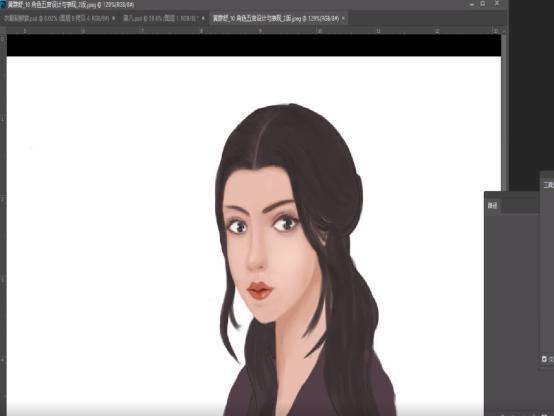Click the horizontal ruler above the canvas

[x=253, y=31]
